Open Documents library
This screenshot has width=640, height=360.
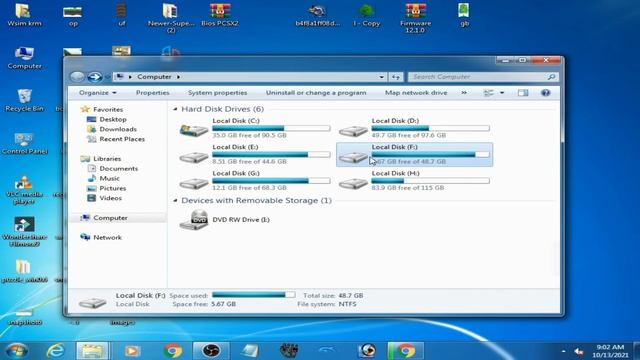click(118, 169)
